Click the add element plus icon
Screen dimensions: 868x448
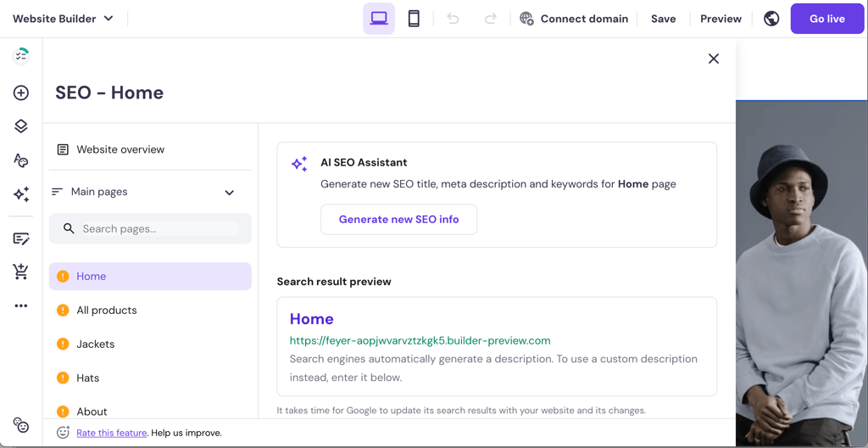[21, 92]
